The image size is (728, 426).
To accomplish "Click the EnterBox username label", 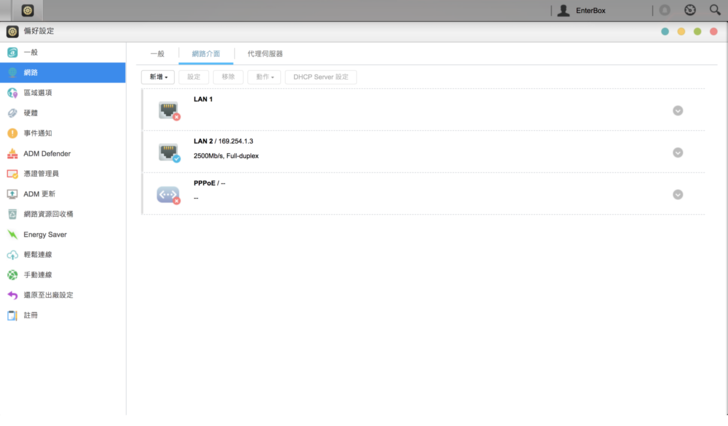I will [x=591, y=10].
